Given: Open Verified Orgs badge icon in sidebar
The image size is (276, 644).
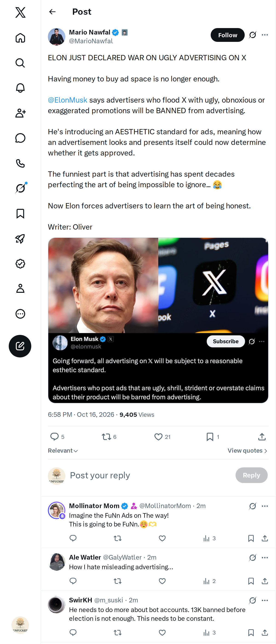Looking at the screenshot, I should (x=20, y=264).
